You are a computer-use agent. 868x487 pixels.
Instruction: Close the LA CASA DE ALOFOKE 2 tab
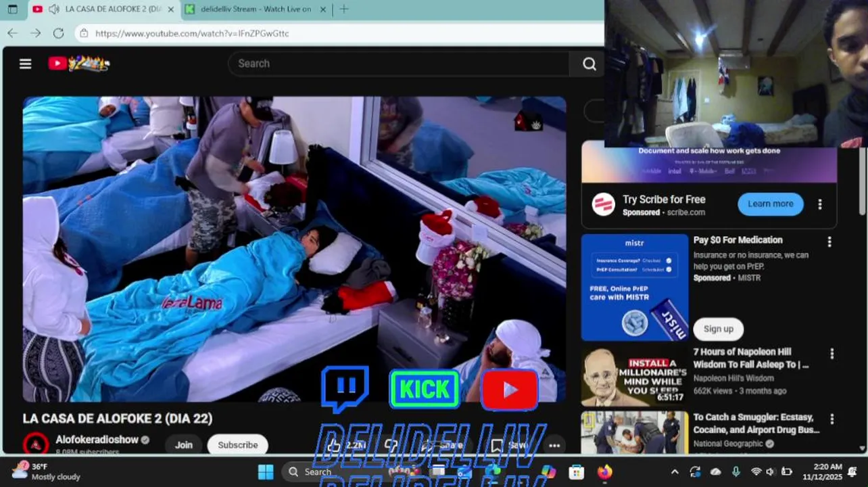(170, 9)
